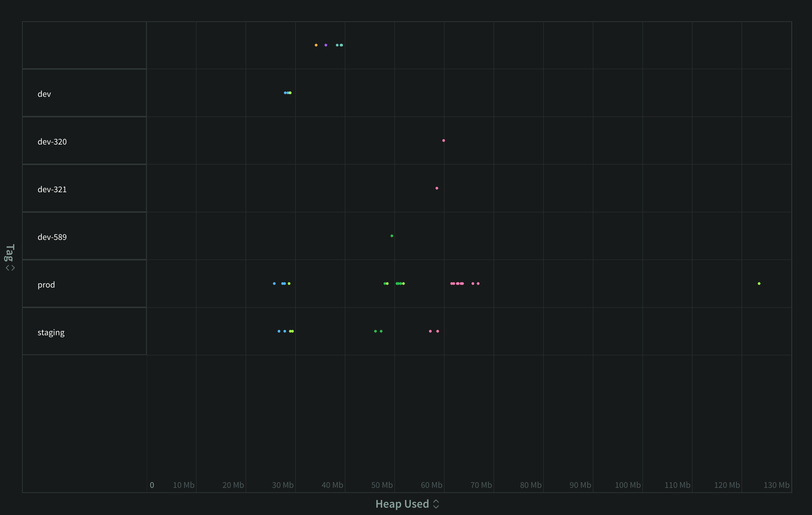
Task: Click the 30 Mb axis tick label
Action: coord(282,485)
